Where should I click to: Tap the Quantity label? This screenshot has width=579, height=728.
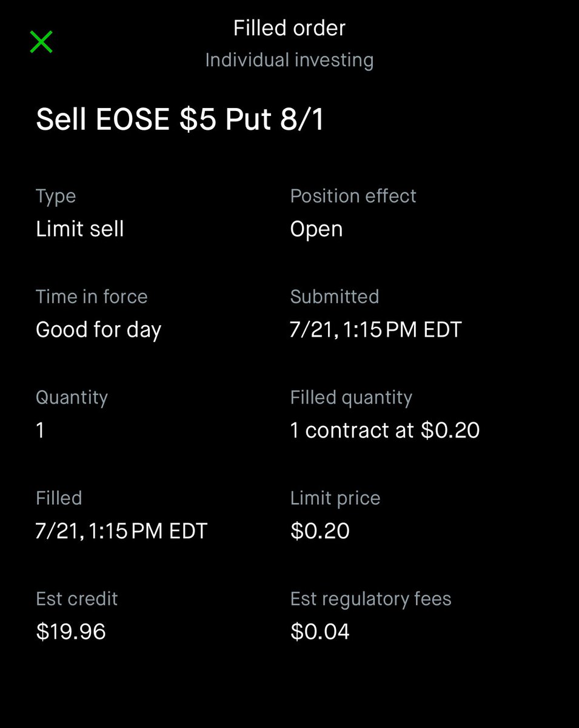tap(72, 398)
